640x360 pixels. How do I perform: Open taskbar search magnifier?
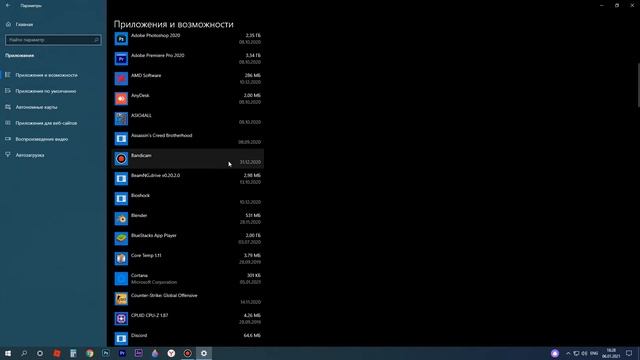click(24, 353)
